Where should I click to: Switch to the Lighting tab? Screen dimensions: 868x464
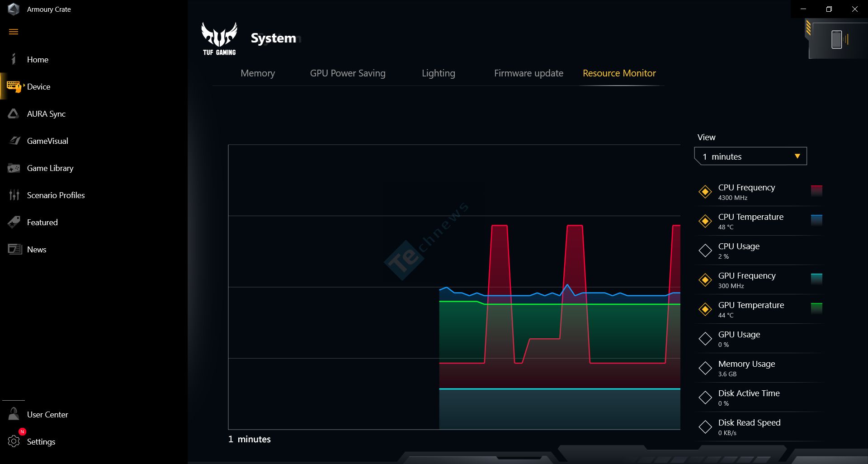coord(439,73)
